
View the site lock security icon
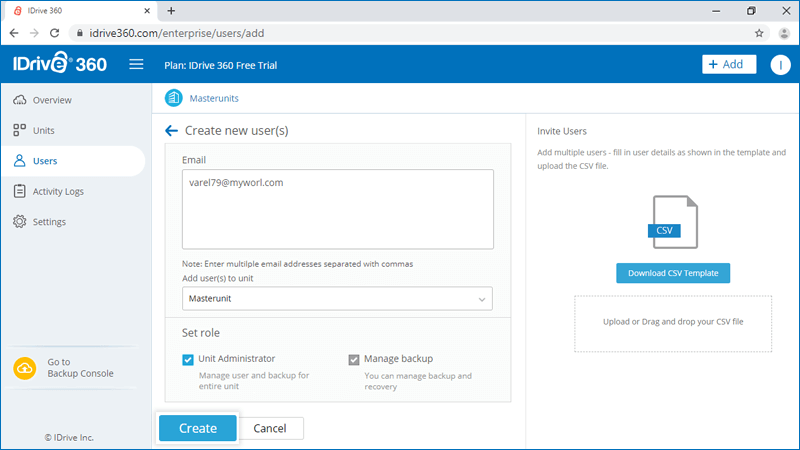80,33
